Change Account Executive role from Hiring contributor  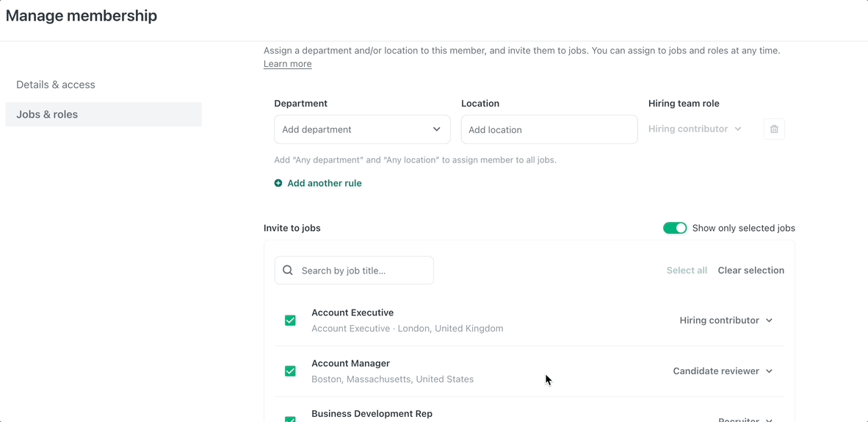726,321
